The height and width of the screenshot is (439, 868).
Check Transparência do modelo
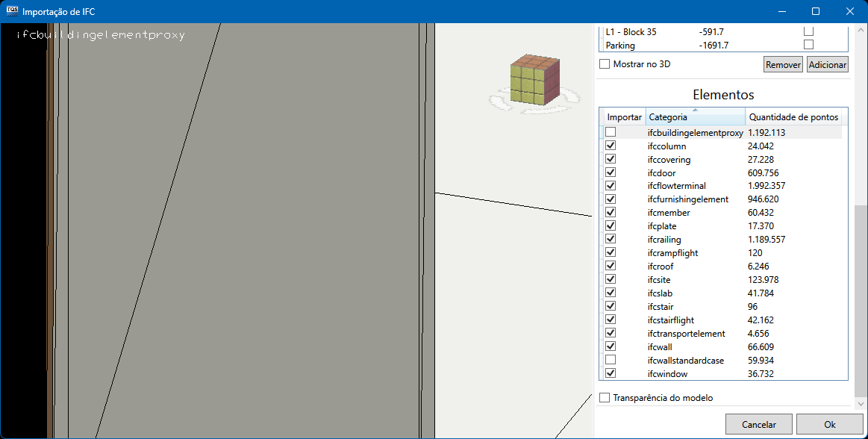pyautogui.click(x=605, y=398)
